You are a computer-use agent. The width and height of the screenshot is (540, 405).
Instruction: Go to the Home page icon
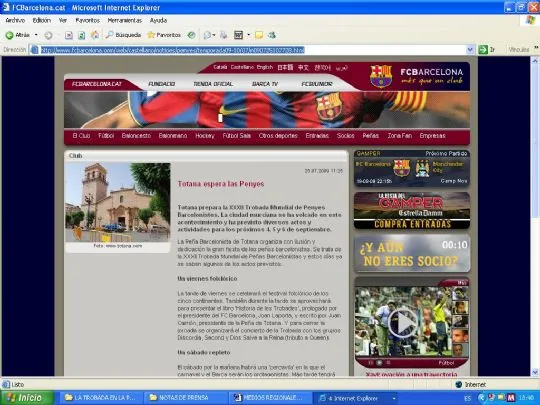[95, 35]
